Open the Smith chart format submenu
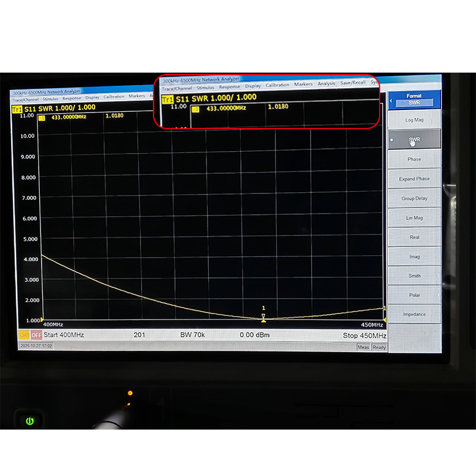 pos(414,275)
